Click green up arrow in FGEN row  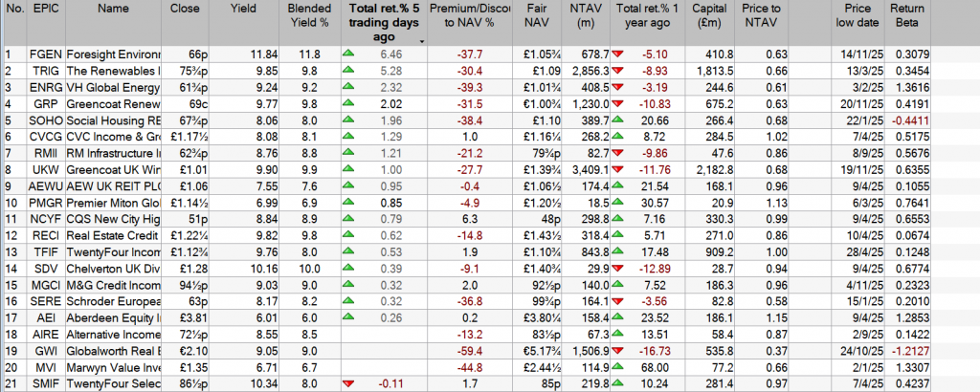click(348, 55)
